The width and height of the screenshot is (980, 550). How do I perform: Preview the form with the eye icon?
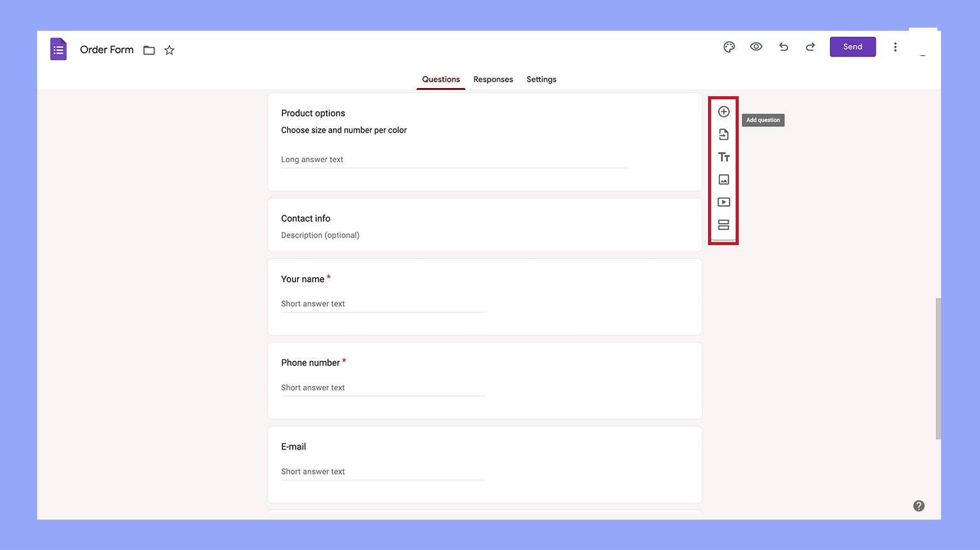pyautogui.click(x=756, y=47)
